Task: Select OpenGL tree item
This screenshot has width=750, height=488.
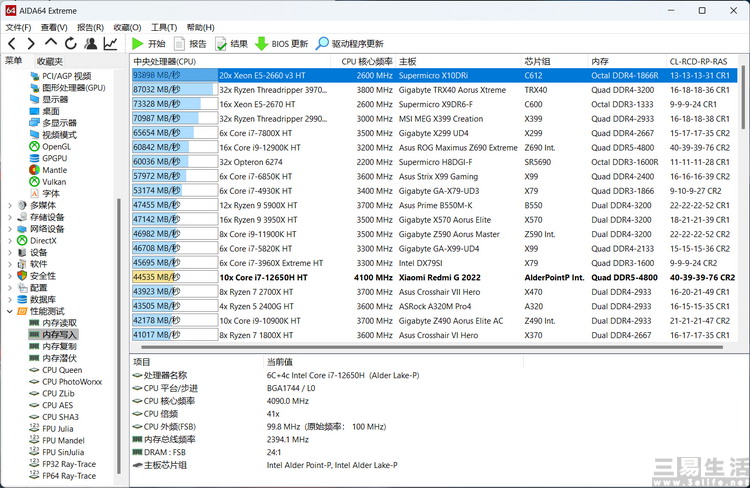Action: pos(50,146)
